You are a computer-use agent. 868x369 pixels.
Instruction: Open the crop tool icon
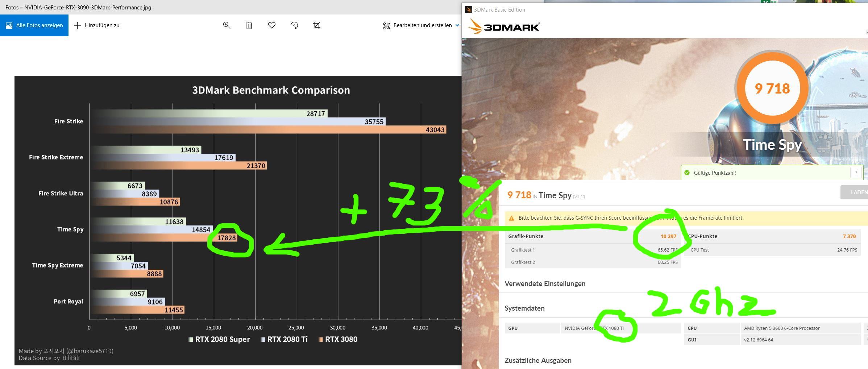[317, 25]
